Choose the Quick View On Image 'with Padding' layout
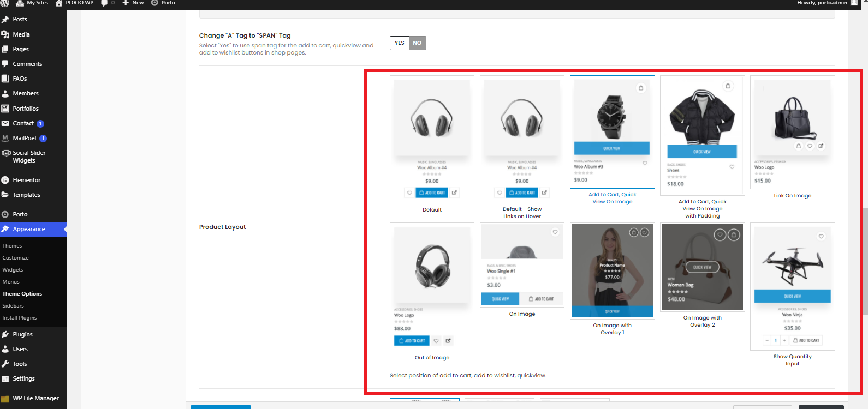This screenshot has height=409, width=868. [703, 135]
